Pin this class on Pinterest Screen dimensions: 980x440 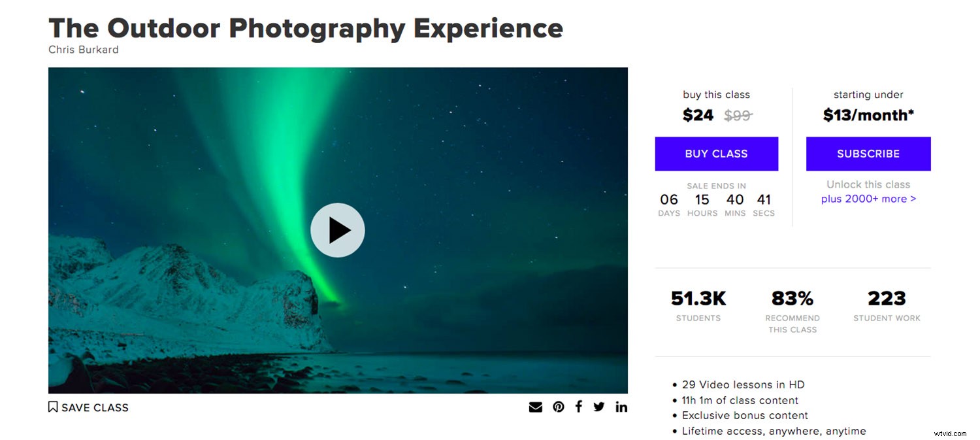coord(557,406)
